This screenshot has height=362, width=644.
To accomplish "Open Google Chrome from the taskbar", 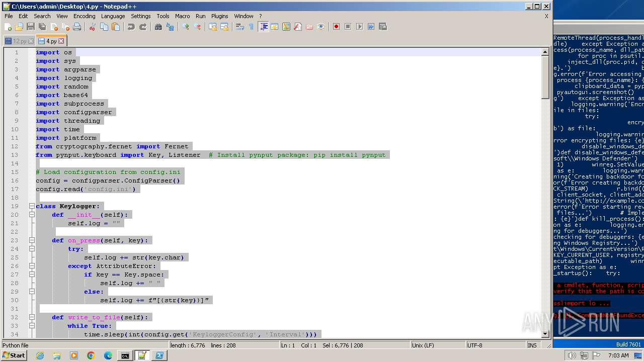I will click(91, 355).
